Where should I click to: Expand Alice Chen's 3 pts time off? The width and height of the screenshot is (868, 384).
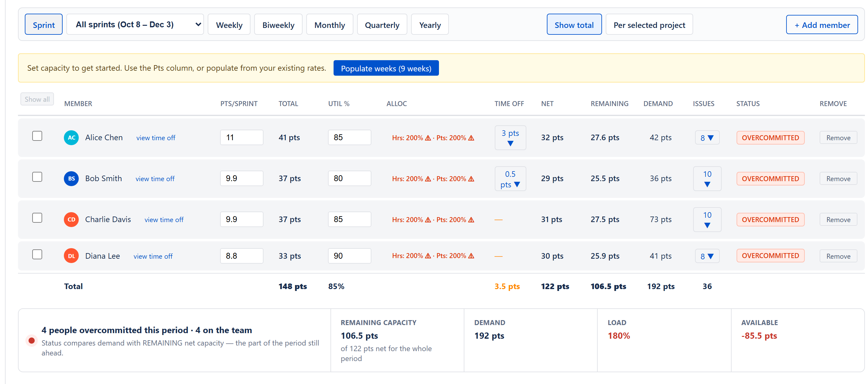(x=510, y=137)
